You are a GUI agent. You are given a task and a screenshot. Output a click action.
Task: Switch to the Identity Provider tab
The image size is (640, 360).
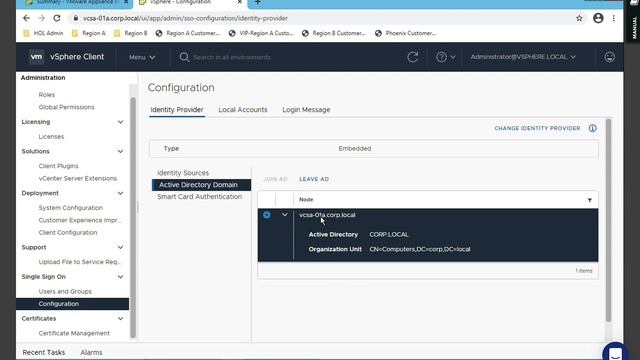(x=177, y=110)
